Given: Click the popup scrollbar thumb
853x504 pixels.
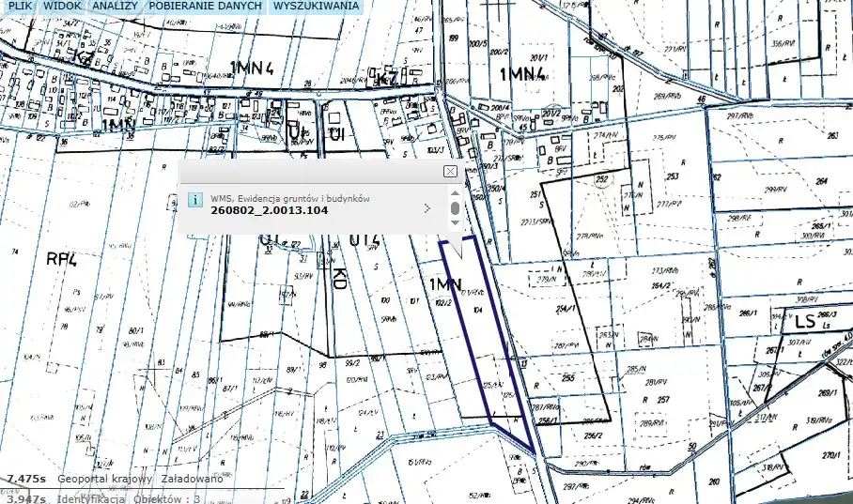Looking at the screenshot, I should [455, 208].
